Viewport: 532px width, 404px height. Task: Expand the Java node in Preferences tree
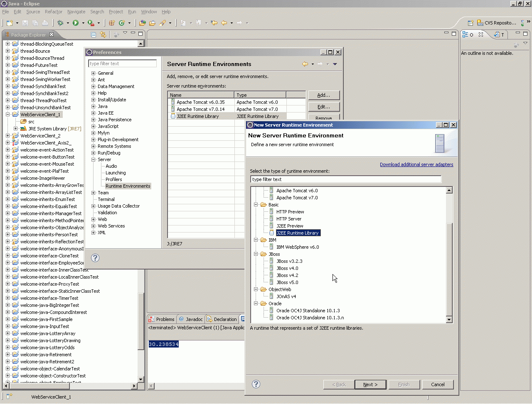click(94, 106)
